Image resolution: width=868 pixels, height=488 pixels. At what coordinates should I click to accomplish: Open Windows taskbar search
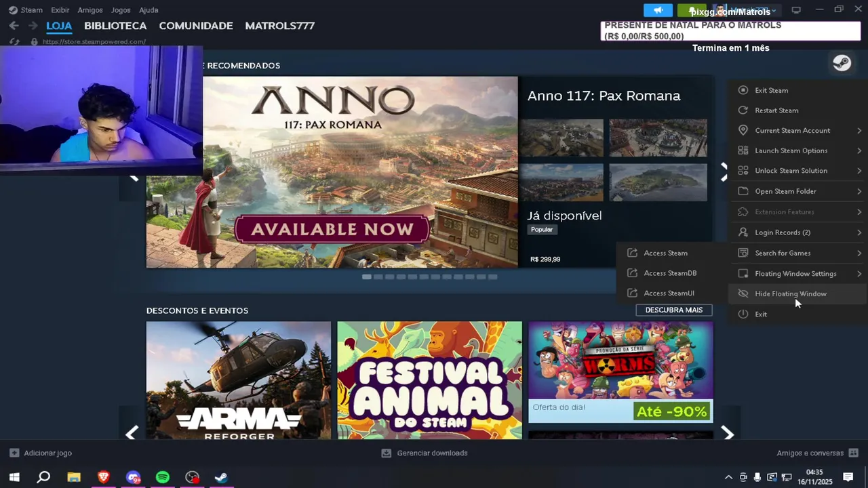coord(43,477)
